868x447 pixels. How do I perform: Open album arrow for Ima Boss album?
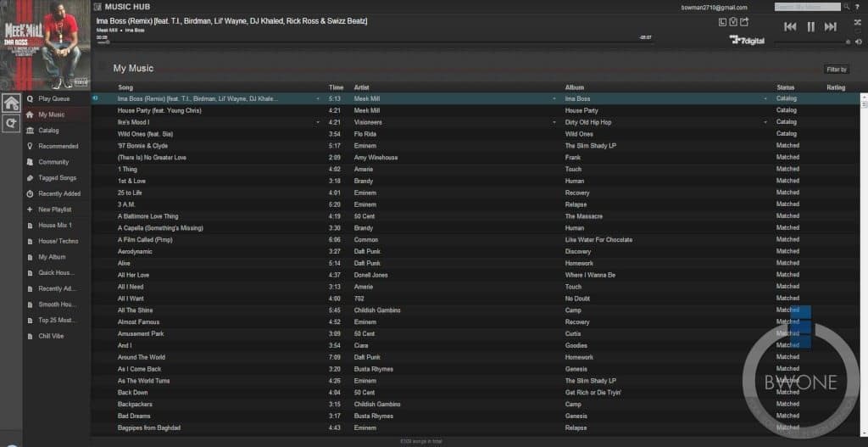coord(765,98)
